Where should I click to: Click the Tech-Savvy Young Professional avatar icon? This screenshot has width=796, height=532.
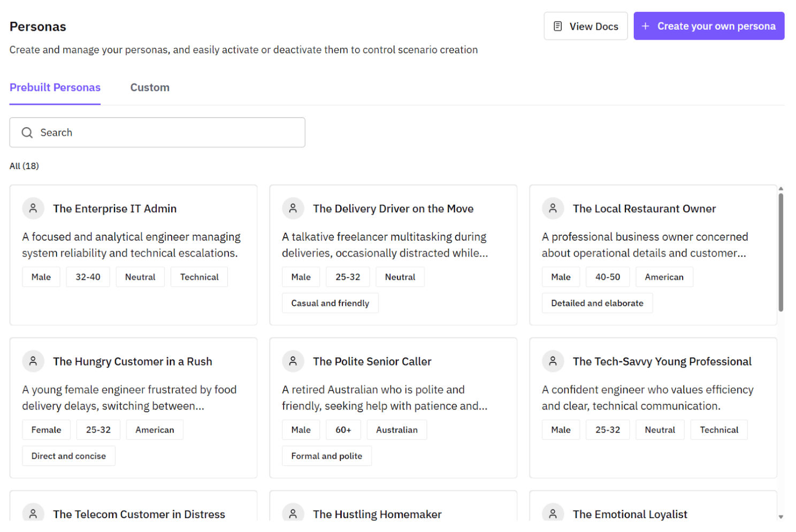[553, 361]
